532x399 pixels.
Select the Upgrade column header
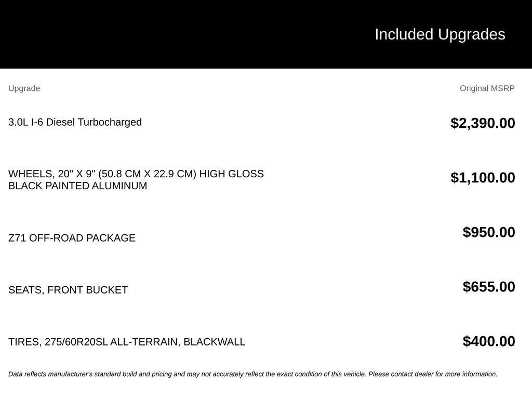24,88
